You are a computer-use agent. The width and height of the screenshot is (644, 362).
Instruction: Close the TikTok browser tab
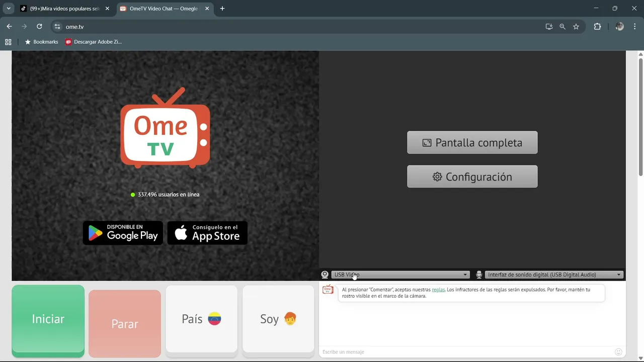(x=107, y=9)
